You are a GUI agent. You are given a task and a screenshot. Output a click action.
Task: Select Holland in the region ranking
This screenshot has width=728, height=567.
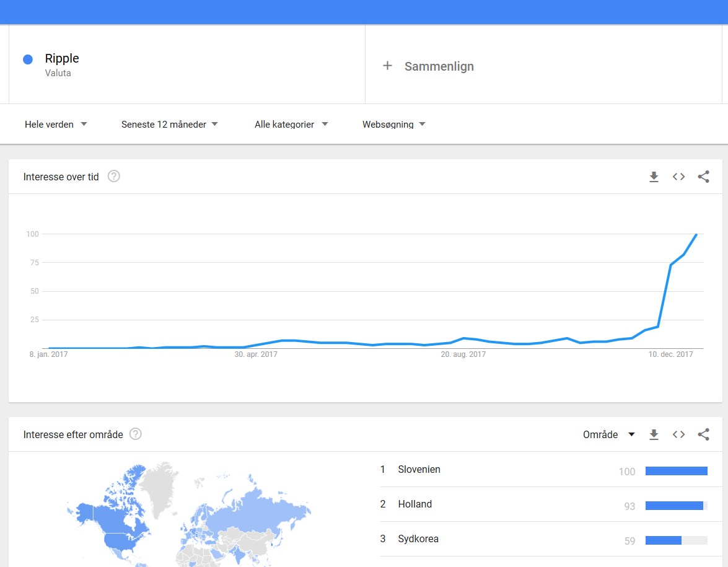[415, 504]
